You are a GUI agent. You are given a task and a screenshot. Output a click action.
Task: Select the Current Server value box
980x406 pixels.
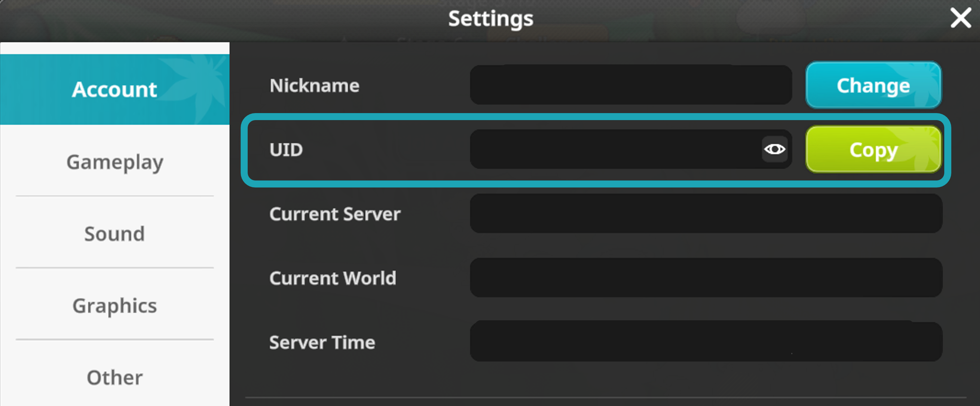(706, 214)
